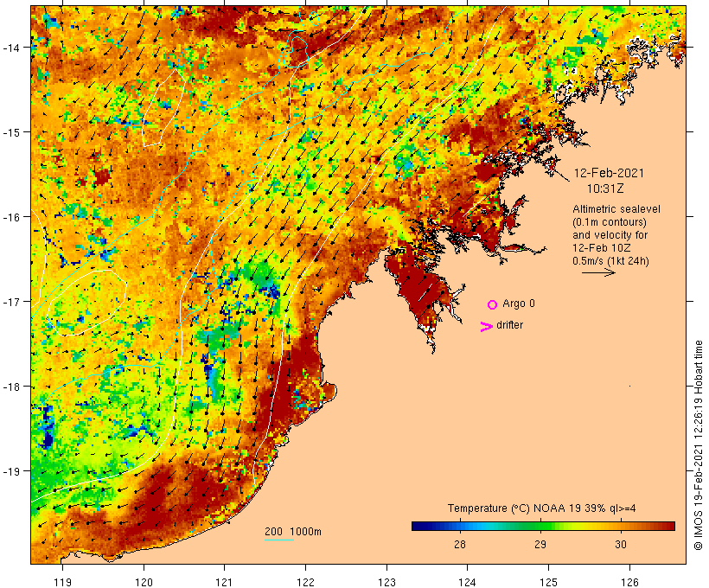The width and height of the screenshot is (709, 588).
Task: Click the 125 longitude axis label
Action: click(549, 582)
